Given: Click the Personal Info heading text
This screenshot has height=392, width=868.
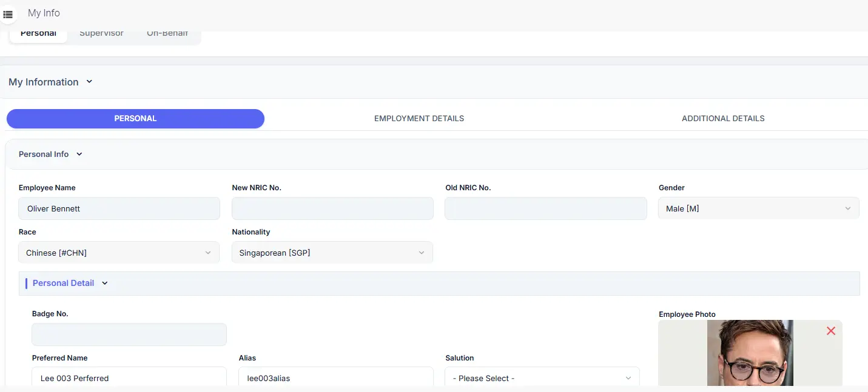Looking at the screenshot, I should [x=44, y=154].
